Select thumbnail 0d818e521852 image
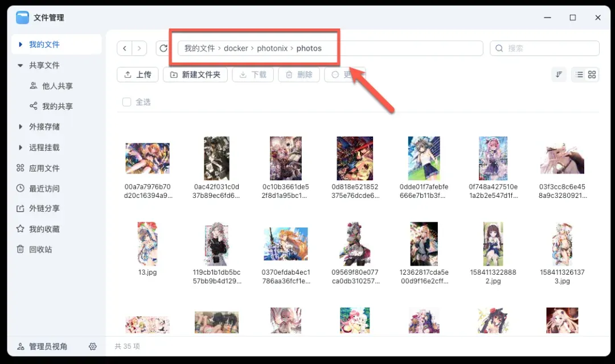This screenshot has width=615, height=364. tap(355, 158)
